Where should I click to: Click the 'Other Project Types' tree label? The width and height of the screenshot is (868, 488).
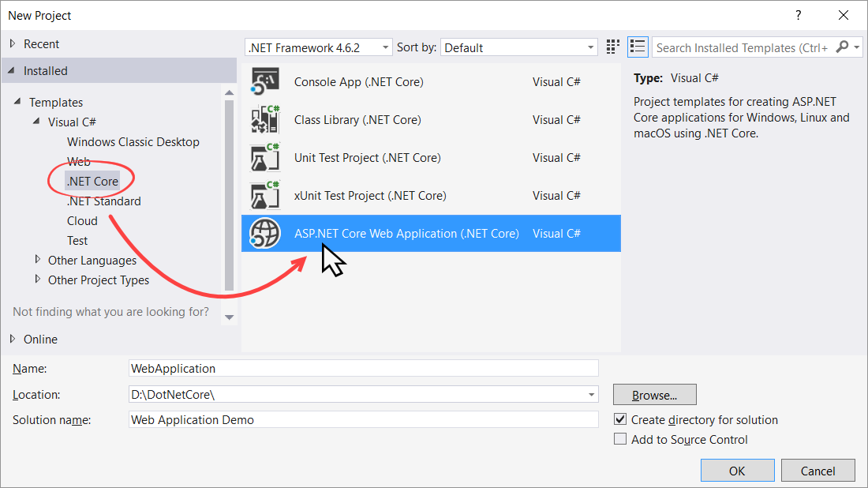[x=99, y=280]
